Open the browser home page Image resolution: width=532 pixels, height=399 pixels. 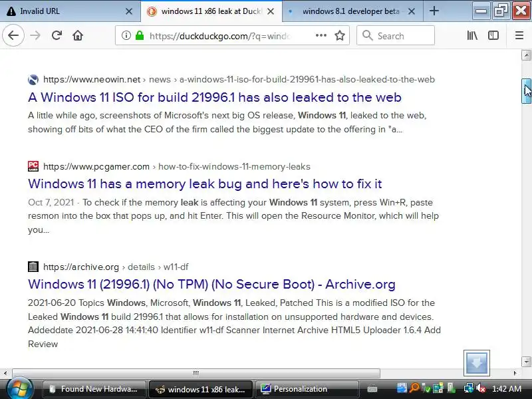(78, 35)
